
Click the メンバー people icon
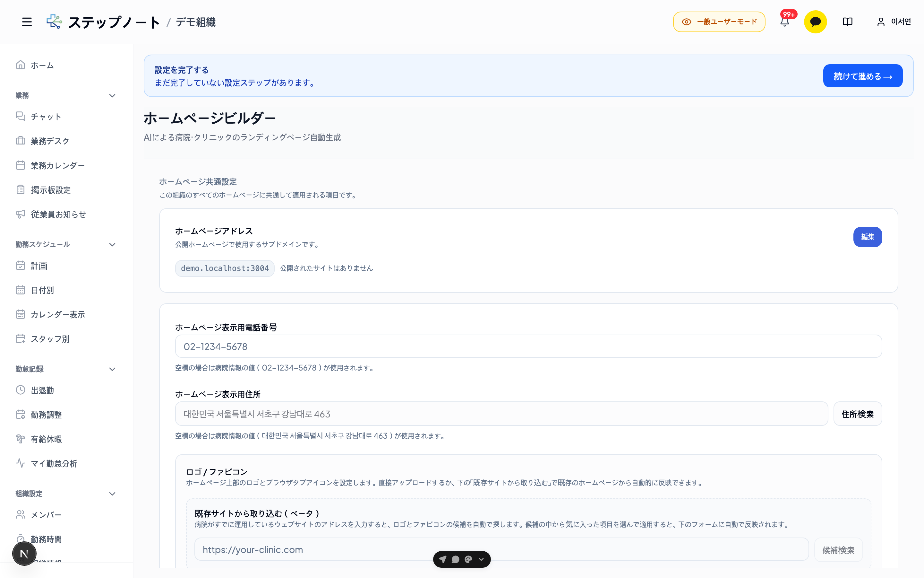(x=21, y=514)
